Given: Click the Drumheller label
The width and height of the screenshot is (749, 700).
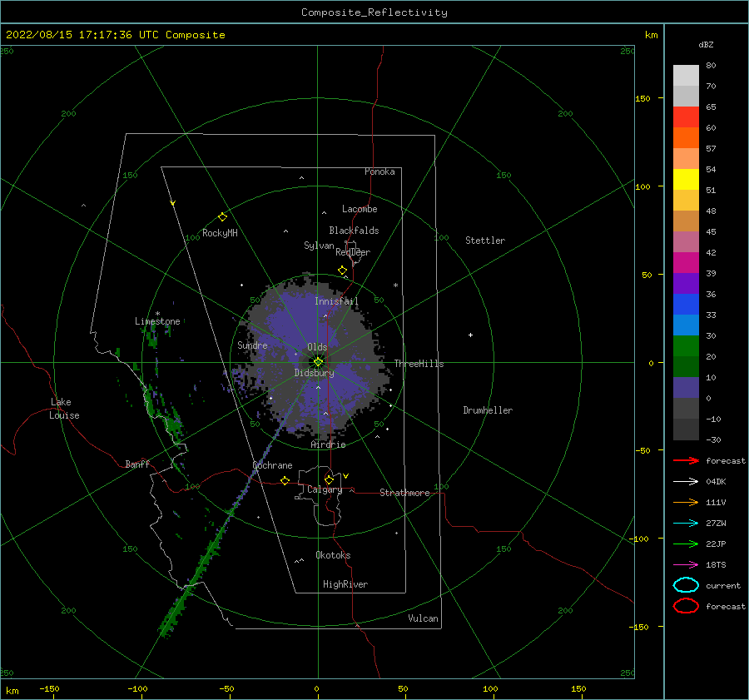Looking at the screenshot, I should (x=488, y=410).
